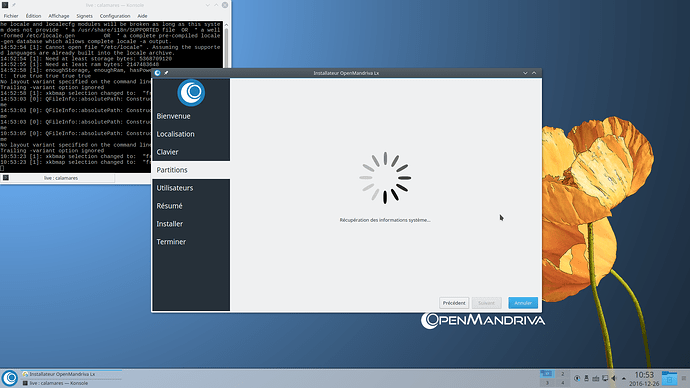Open the Édition menu in Konsole
Viewport: 690px width, 388px height.
(x=33, y=16)
